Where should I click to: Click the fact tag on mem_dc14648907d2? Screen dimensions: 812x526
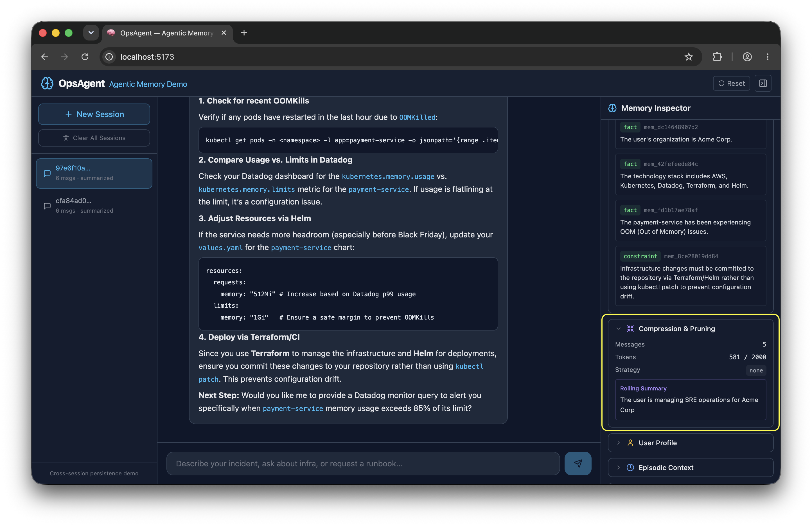click(x=630, y=127)
